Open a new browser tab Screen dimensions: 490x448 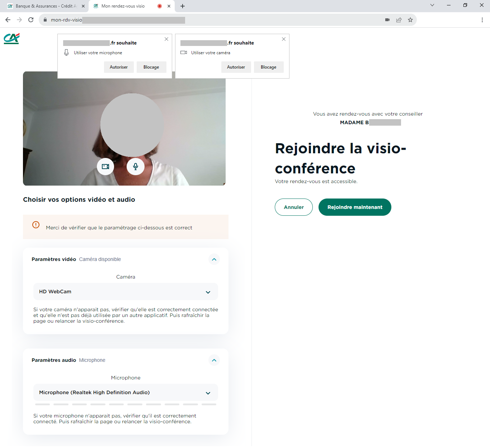tap(183, 6)
